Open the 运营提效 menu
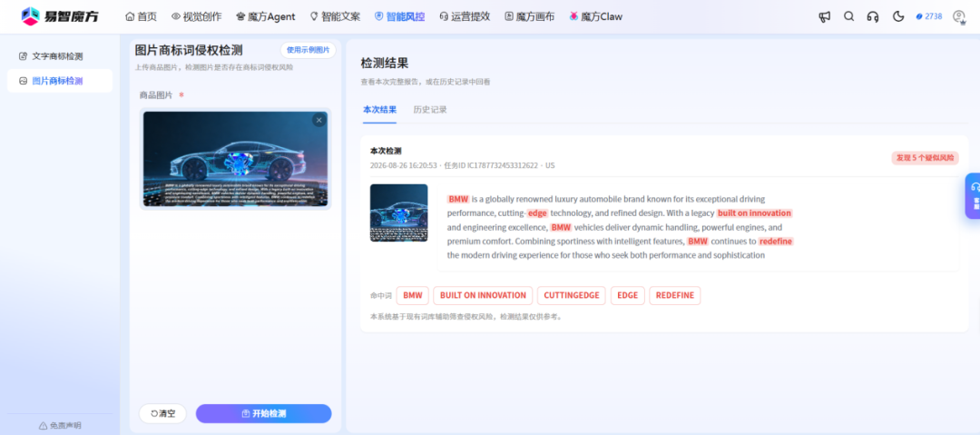The width and height of the screenshot is (980, 435). 465,17
